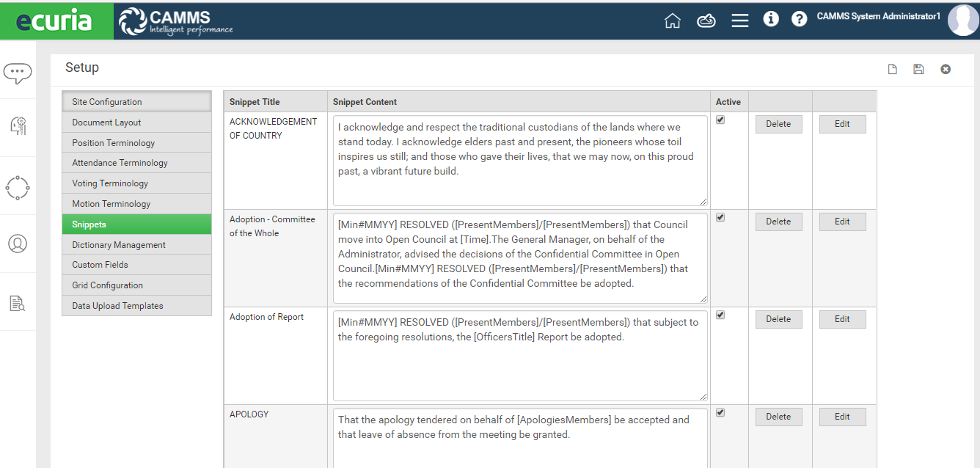Delete the APOLOGY snippet

pyautogui.click(x=778, y=417)
